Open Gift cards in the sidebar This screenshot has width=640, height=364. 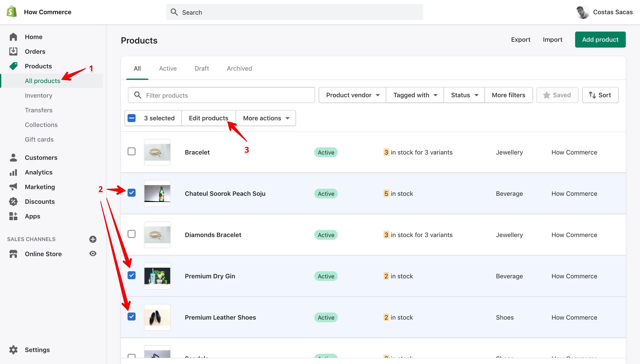[x=39, y=139]
